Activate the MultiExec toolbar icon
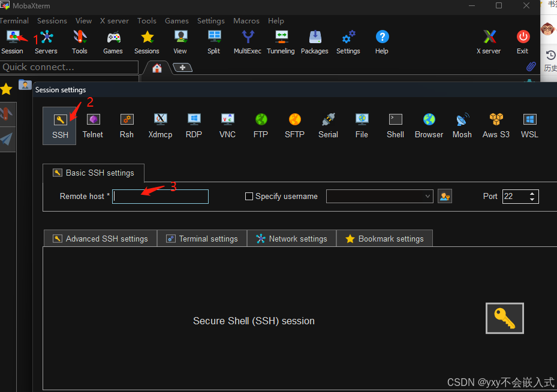This screenshot has width=557, height=392. click(248, 42)
